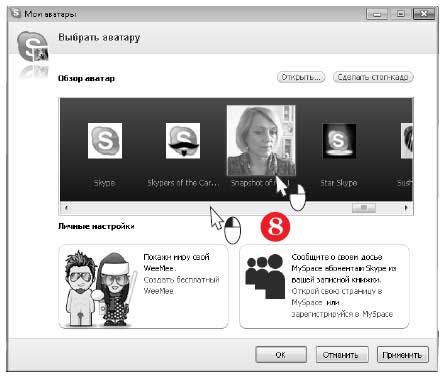Image resolution: width=445 pixels, height=379 pixels.
Task: Click the avatar list right scroll arrow
Action: [406, 208]
